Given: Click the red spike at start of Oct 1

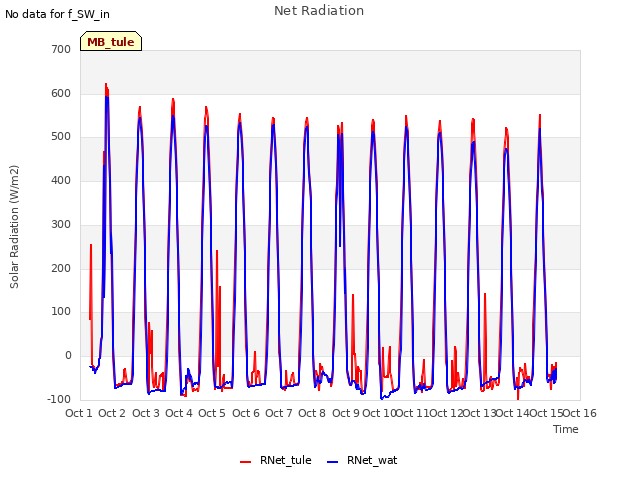Looking at the screenshot, I should (x=91, y=245).
